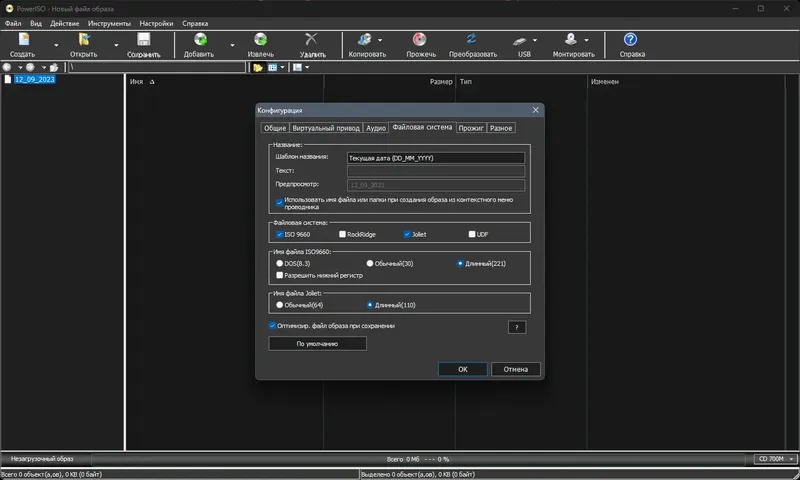Click the Добавить (Add) toolbar icon
The height and width of the screenshot is (480, 800).
(201, 40)
